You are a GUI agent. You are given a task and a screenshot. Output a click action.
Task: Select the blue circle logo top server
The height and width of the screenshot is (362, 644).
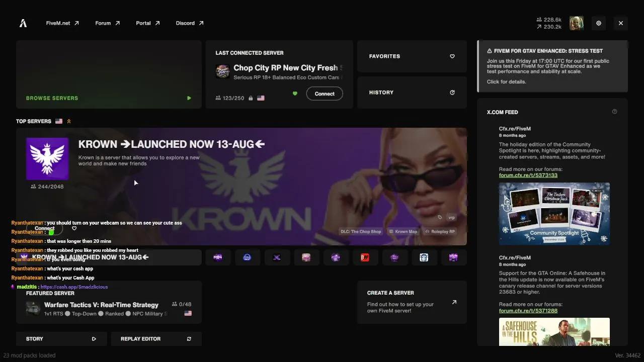247,257
